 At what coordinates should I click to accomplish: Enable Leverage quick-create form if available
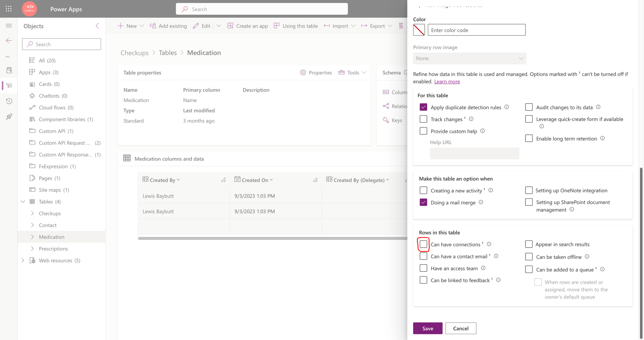point(529,119)
